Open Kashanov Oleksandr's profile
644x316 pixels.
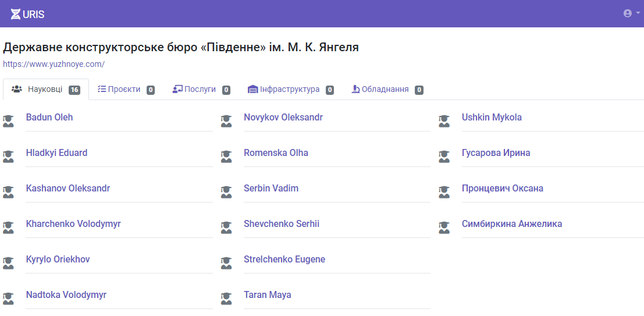(x=67, y=188)
